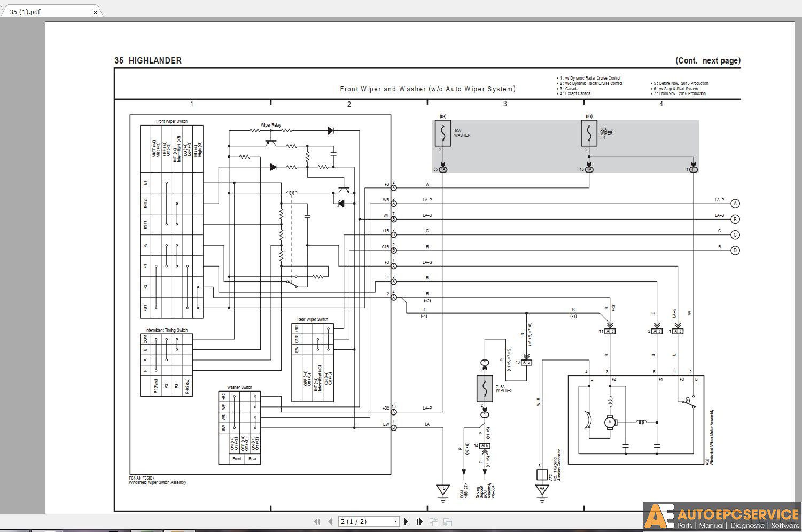Click the '14 AF6' connector label
The width and height of the screenshot is (802, 532).
click(x=481, y=445)
